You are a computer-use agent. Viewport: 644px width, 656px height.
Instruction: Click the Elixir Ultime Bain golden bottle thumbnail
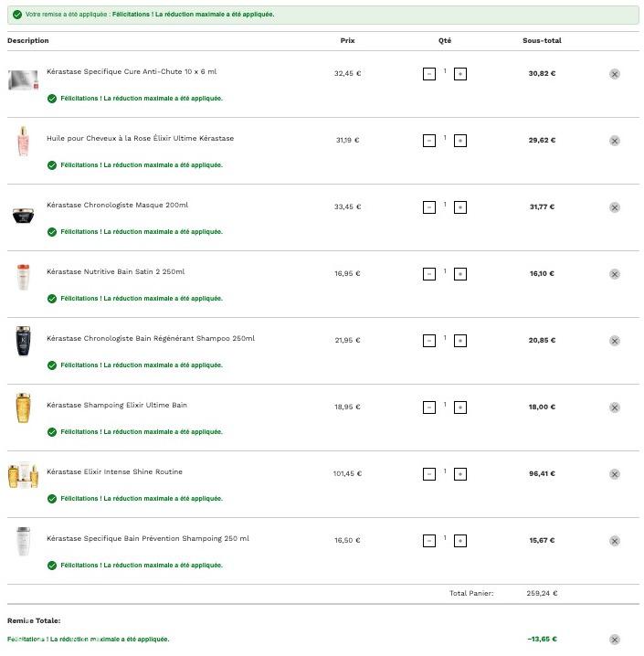tap(23, 407)
